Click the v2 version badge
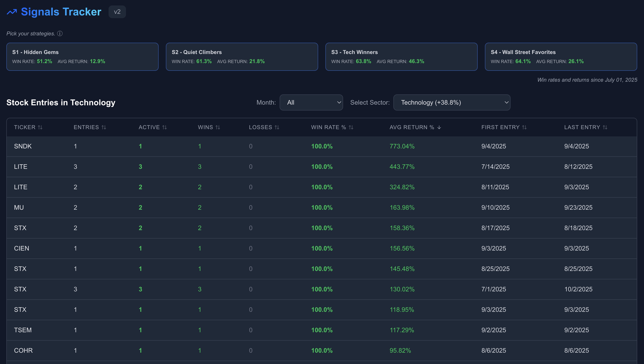Screen dimensions: 644x364 click(x=117, y=12)
